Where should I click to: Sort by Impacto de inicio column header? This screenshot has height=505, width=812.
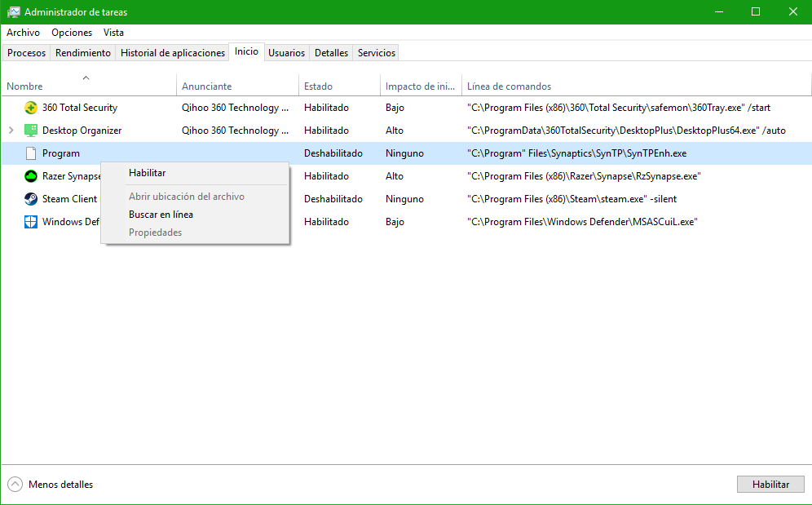421,86
